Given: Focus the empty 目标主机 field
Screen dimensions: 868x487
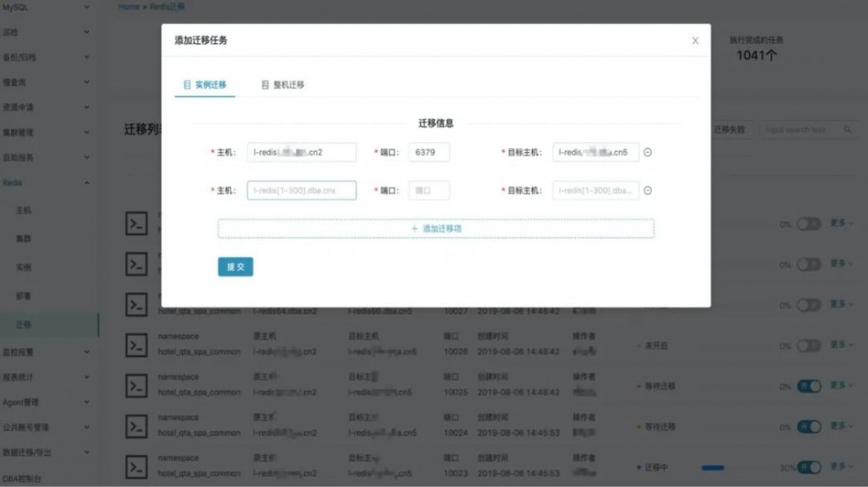Looking at the screenshot, I should point(595,190).
